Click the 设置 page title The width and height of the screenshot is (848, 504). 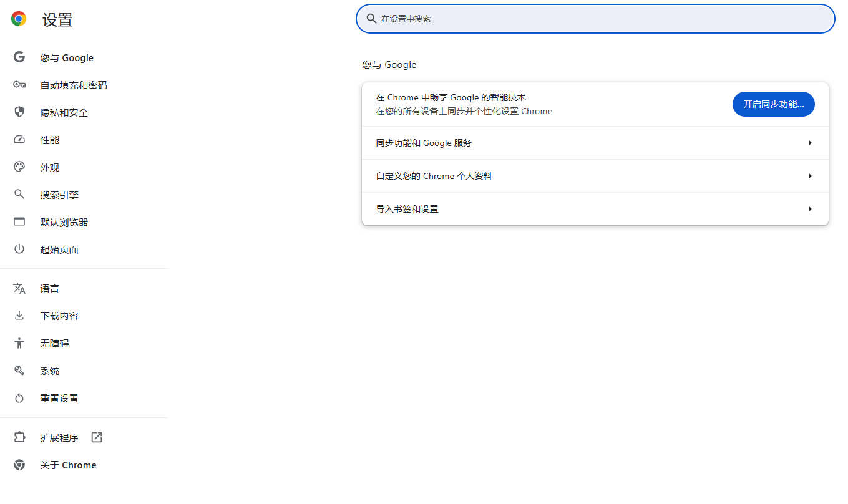57,20
